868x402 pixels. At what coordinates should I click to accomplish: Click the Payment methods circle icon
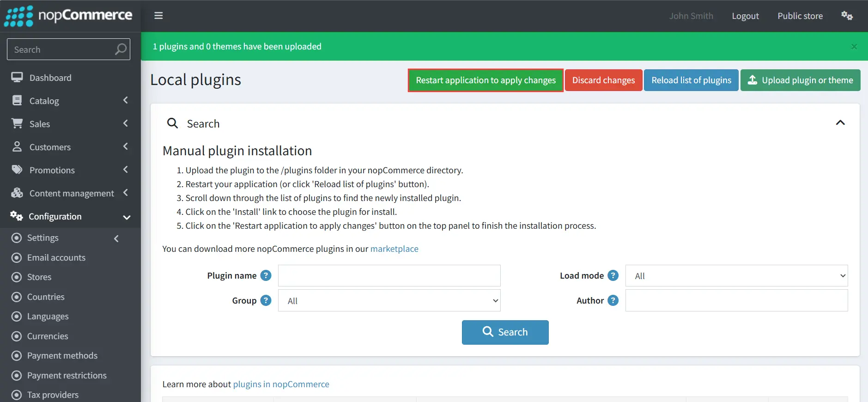click(17, 355)
